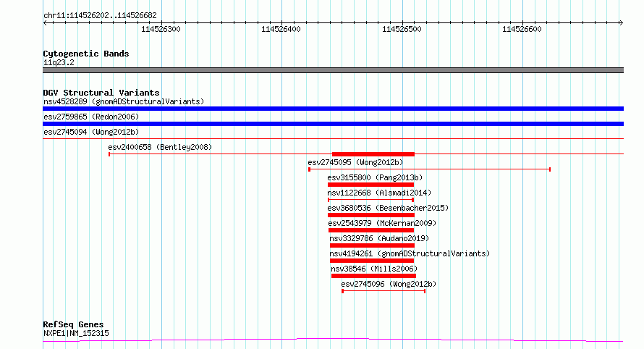The height and width of the screenshot is (349, 644).
Task: Select variant label esv2745095 (Wong2012b)
Action: [356, 162]
